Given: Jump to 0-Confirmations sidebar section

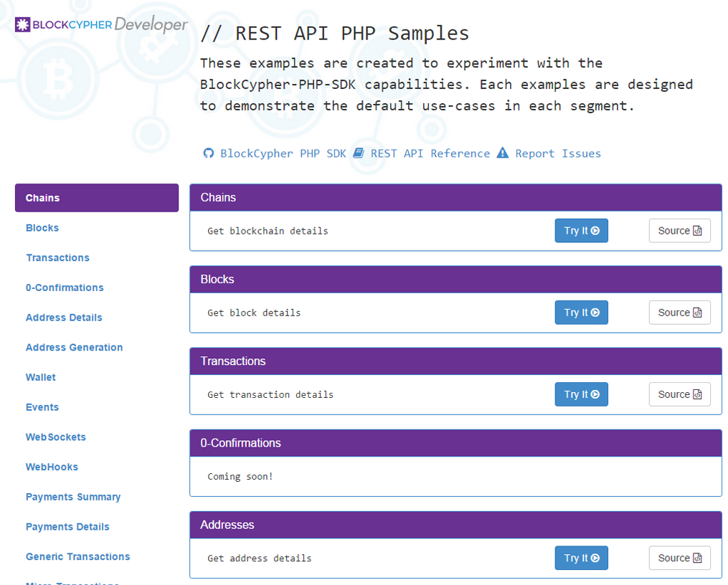Looking at the screenshot, I should 65,287.
